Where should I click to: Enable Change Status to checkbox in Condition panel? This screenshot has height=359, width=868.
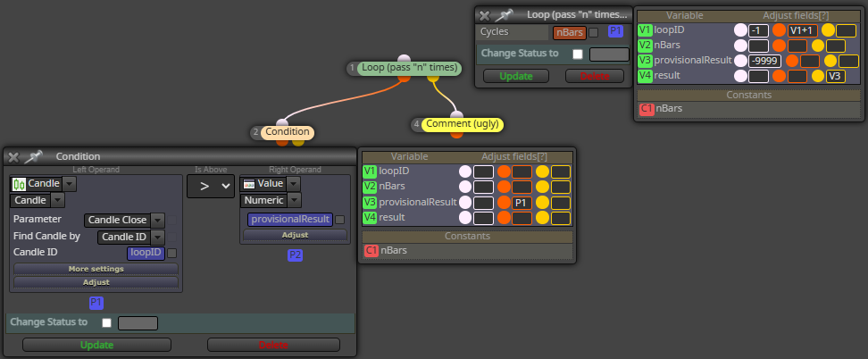click(x=107, y=322)
